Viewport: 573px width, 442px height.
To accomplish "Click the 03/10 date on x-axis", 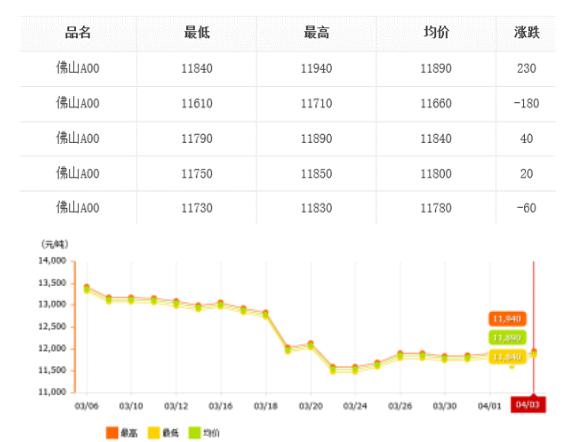I will point(131,406).
